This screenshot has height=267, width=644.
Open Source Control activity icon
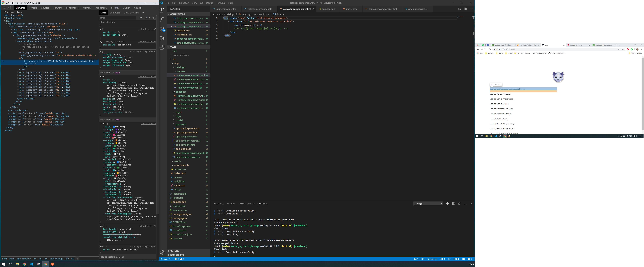click(162, 29)
